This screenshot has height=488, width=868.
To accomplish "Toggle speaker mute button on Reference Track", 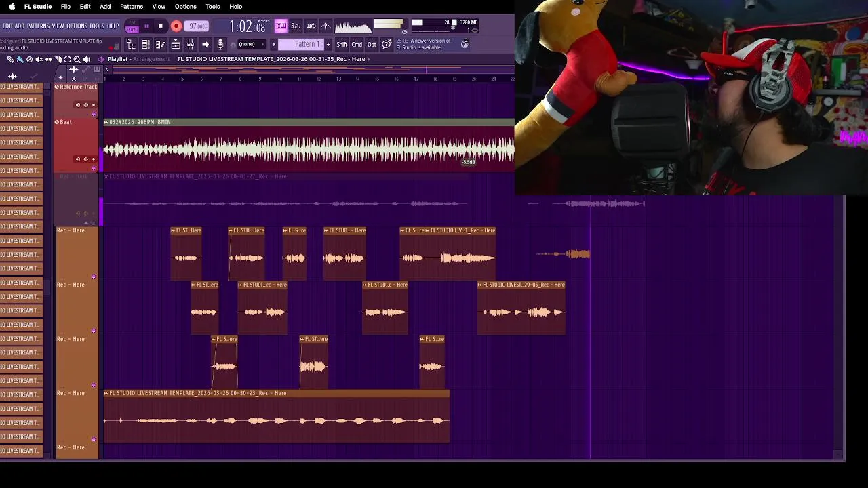I will (x=85, y=105).
